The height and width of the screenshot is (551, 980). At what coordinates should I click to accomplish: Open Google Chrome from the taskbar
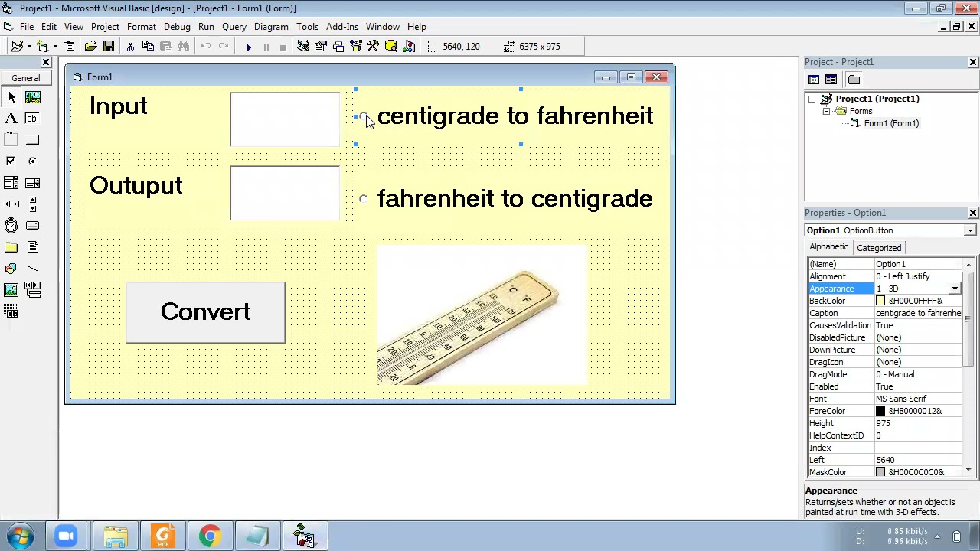(x=210, y=536)
